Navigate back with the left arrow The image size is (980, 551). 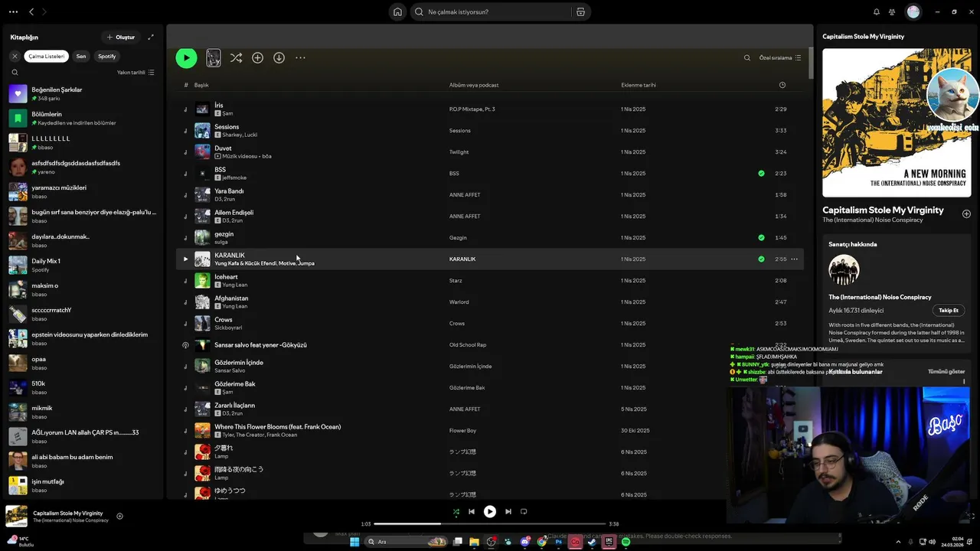pos(31,11)
